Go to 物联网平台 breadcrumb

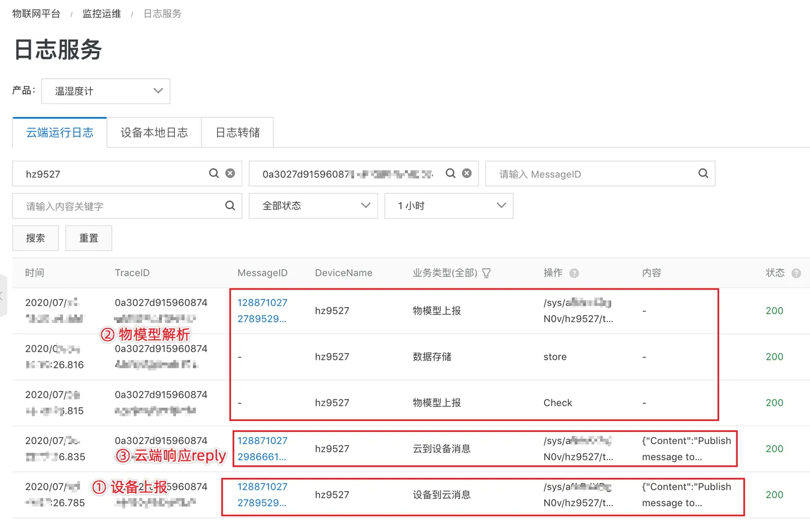tap(36, 13)
